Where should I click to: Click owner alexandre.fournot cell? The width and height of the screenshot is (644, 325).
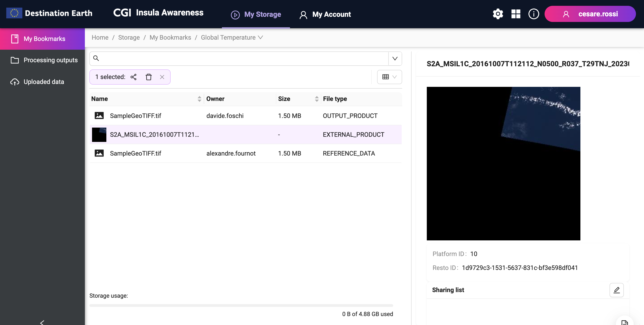[x=231, y=153]
